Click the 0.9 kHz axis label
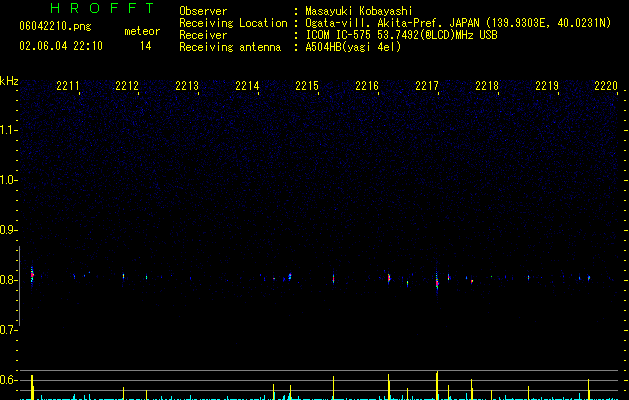The width and height of the screenshot is (629, 400). tap(8, 230)
